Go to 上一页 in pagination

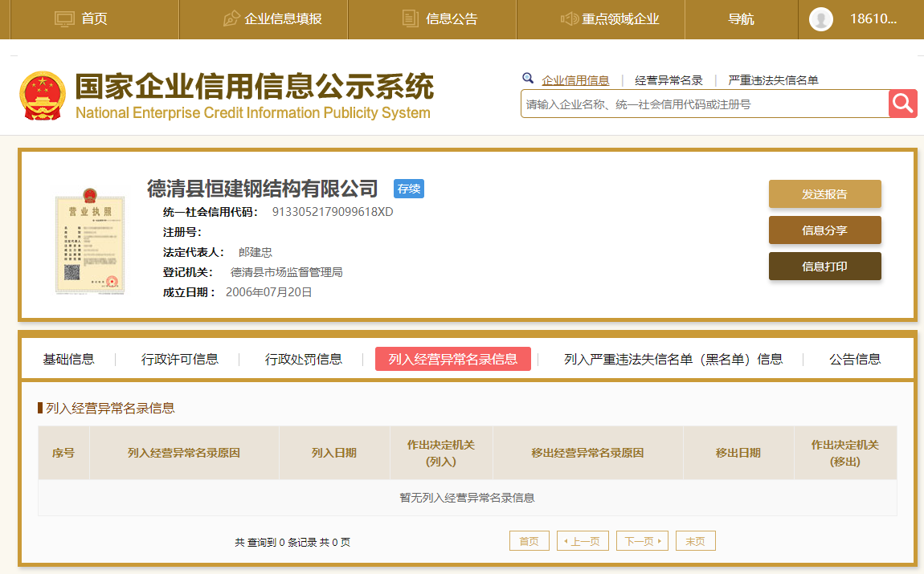pos(583,541)
